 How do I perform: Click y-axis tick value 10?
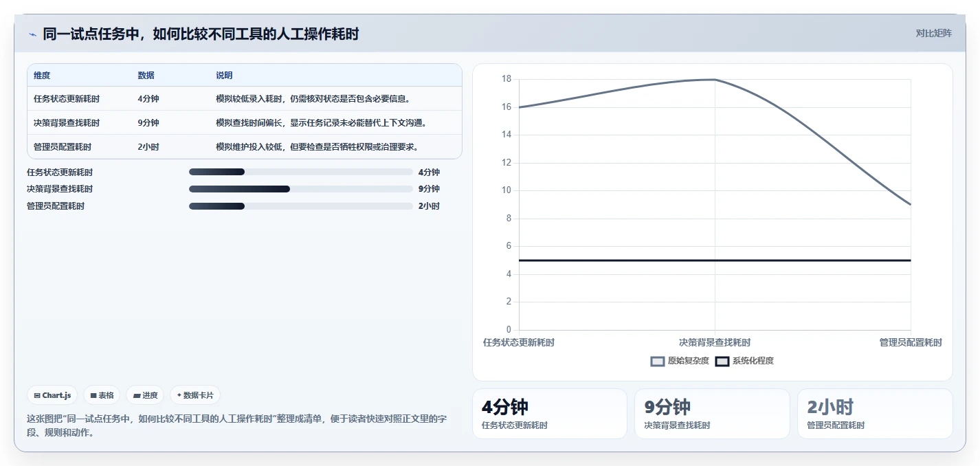[x=506, y=190]
